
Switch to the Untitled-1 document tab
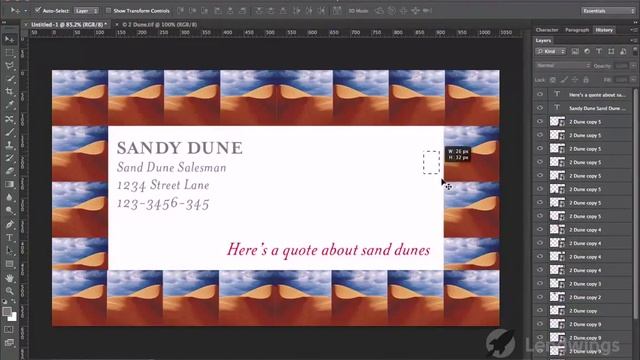pos(69,24)
